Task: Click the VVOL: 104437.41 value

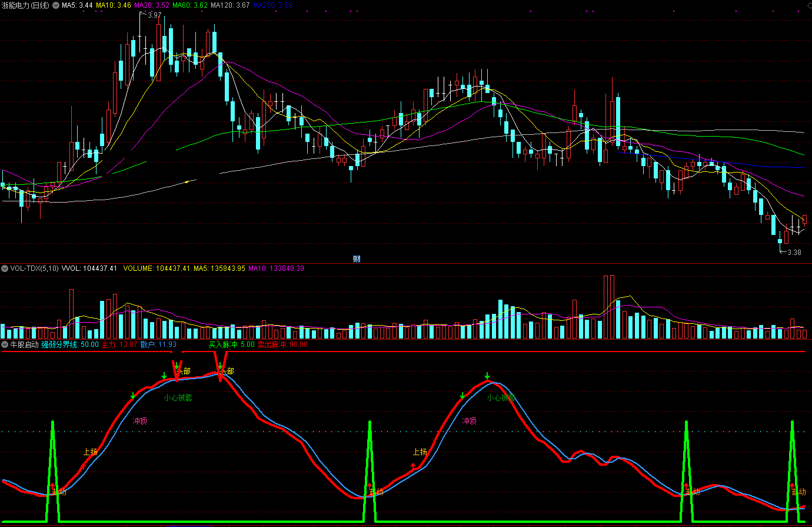Action: (89, 269)
